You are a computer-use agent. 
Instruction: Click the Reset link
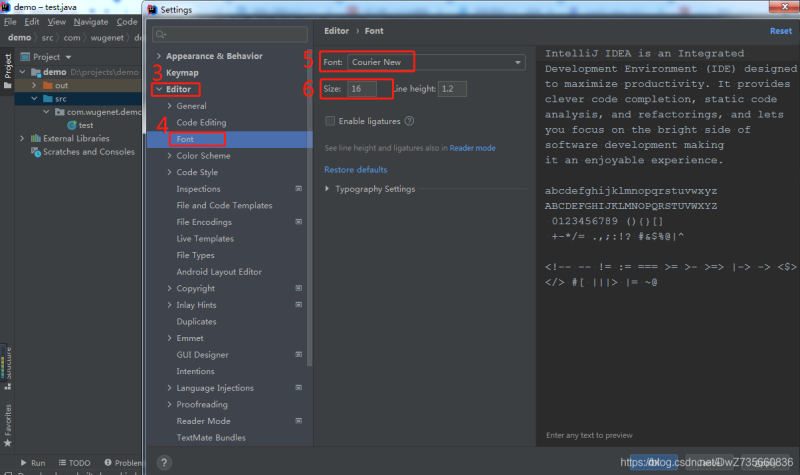[x=781, y=31]
